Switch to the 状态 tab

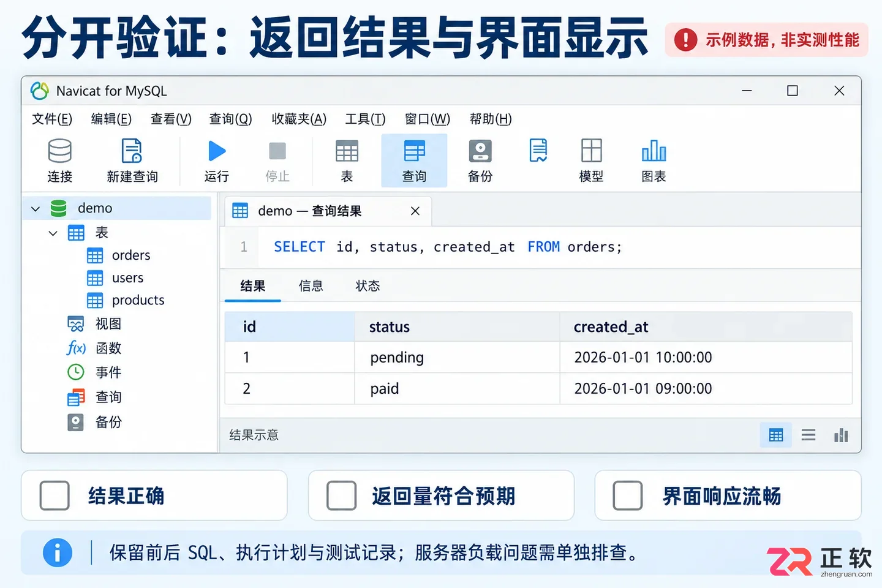(x=367, y=286)
